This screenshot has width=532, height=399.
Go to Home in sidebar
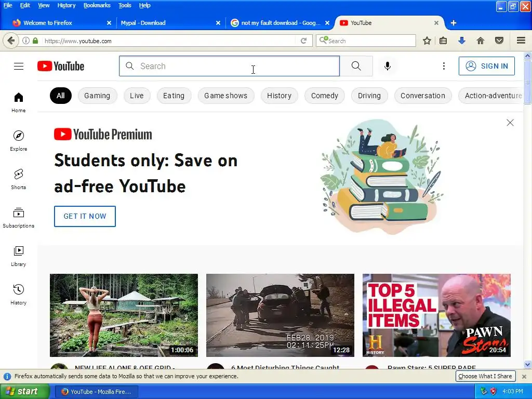(19, 102)
